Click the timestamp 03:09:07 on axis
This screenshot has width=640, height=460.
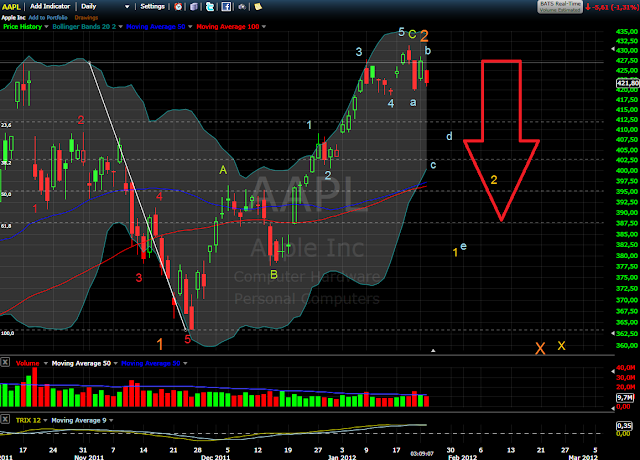tap(422, 453)
